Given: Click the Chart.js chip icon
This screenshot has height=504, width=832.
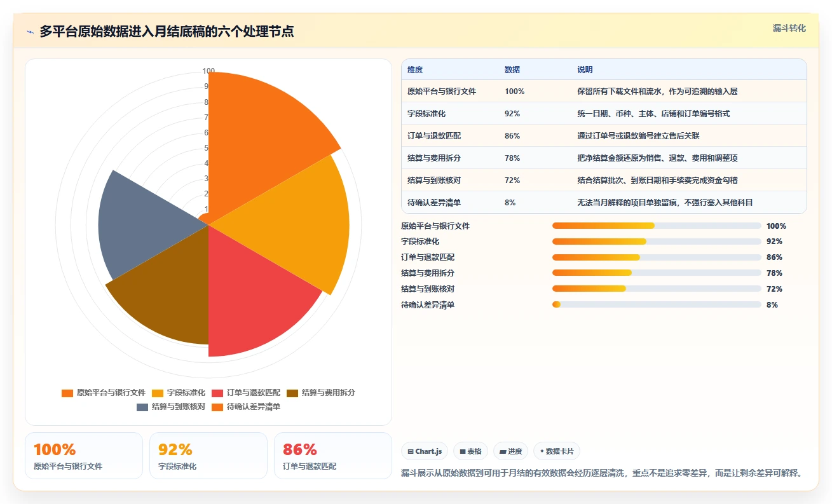Looking at the screenshot, I should tap(411, 451).
